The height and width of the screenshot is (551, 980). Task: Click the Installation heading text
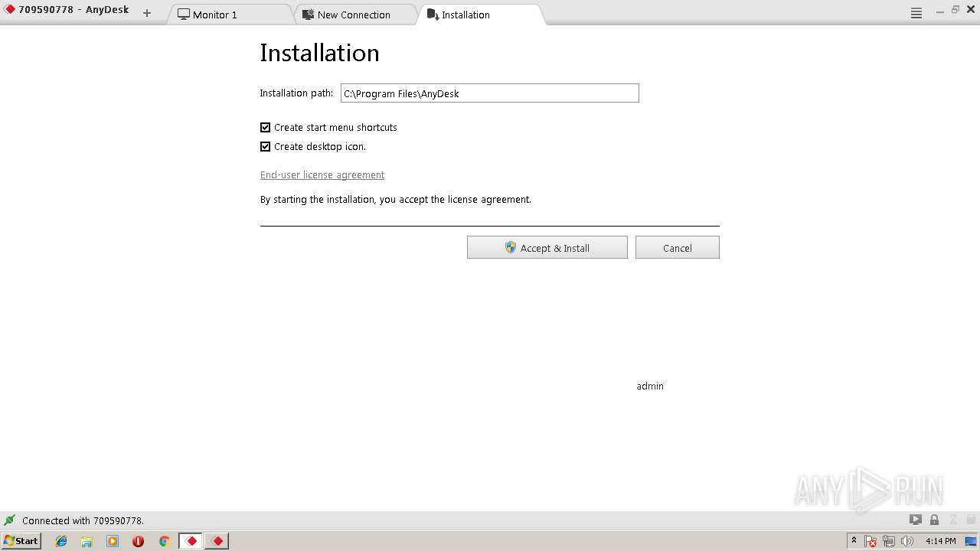319,53
